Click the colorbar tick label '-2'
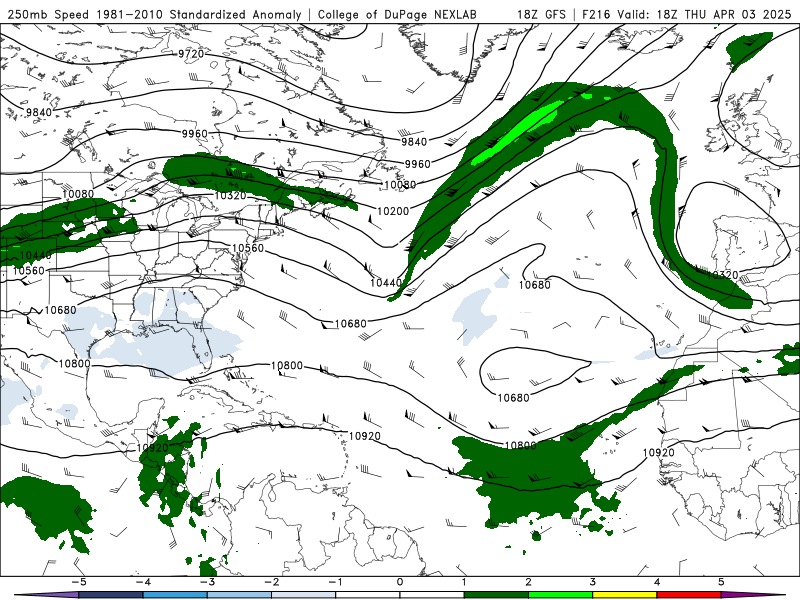800x600 pixels. pyautogui.click(x=271, y=582)
